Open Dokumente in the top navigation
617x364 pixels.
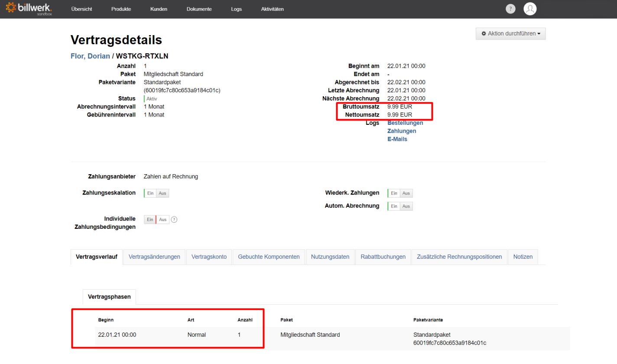coord(199,9)
